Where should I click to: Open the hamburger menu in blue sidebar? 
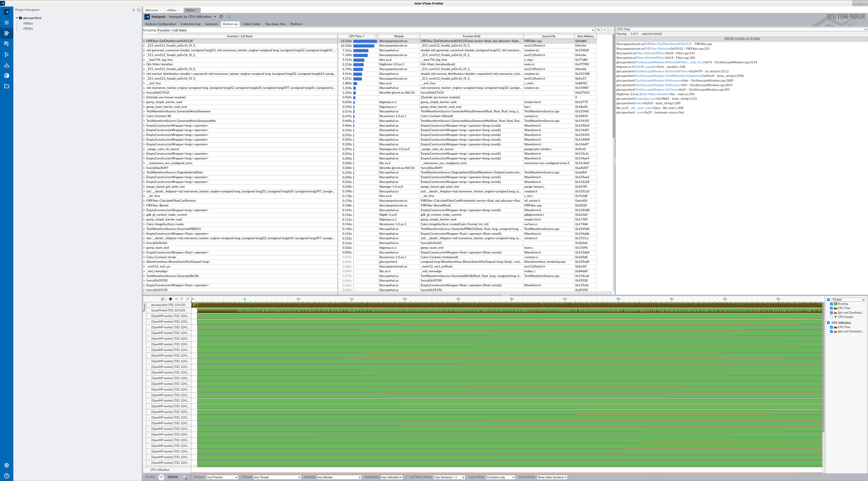click(x=6, y=23)
